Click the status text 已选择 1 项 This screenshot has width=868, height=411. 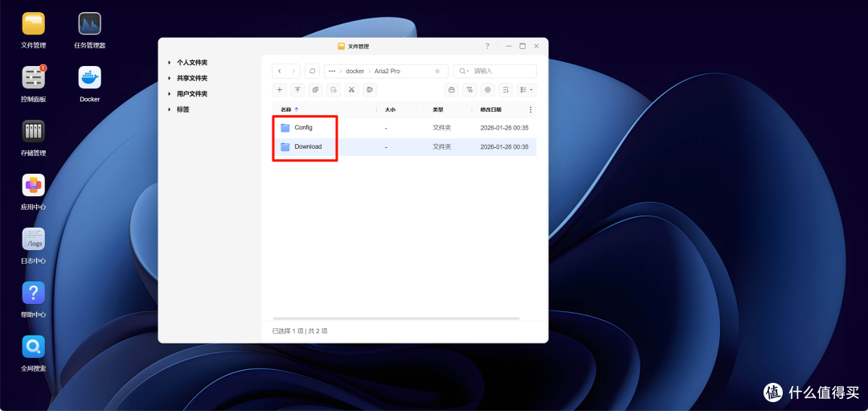(x=288, y=331)
